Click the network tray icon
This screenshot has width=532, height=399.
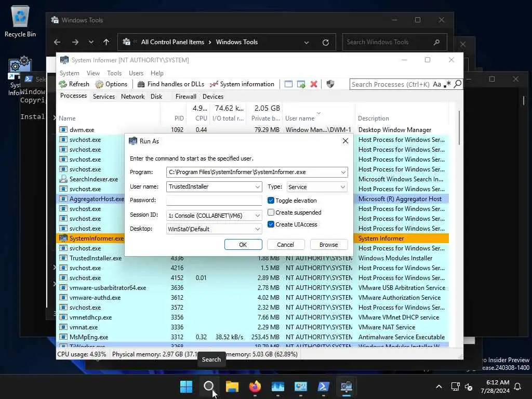[x=455, y=387]
